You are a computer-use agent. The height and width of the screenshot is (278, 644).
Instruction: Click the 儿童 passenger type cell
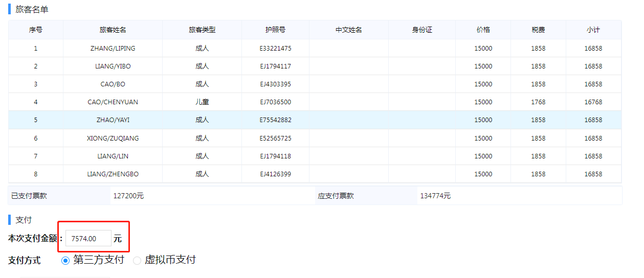(202, 102)
